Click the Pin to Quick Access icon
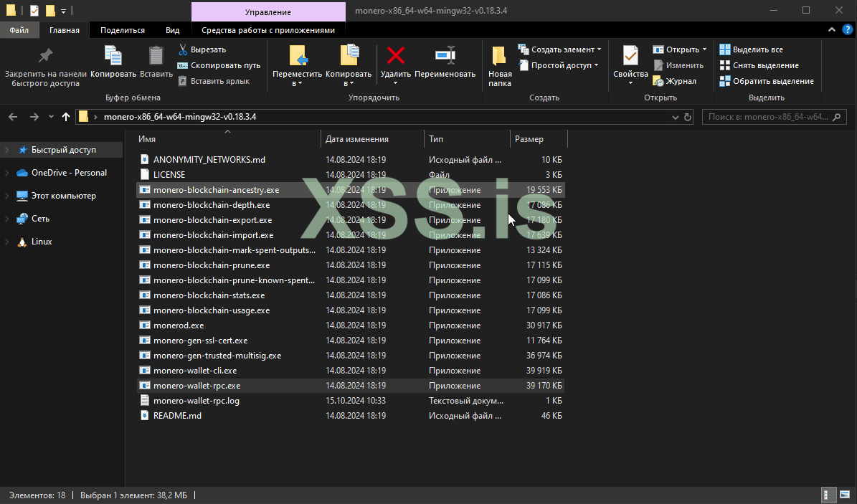Screen dimensions: 857x504 (x=45, y=56)
